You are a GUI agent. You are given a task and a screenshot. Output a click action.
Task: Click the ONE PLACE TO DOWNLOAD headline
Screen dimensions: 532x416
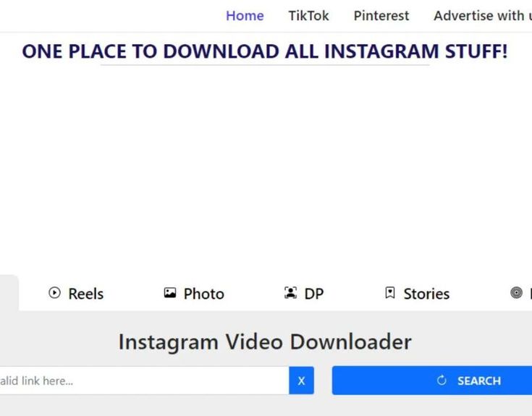[265, 51]
